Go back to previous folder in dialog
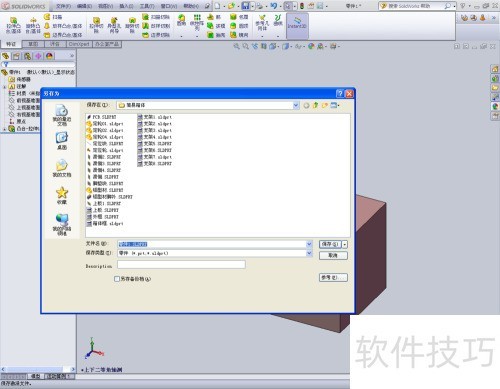Image resolution: width=500 pixels, height=389 pixels. coord(306,105)
